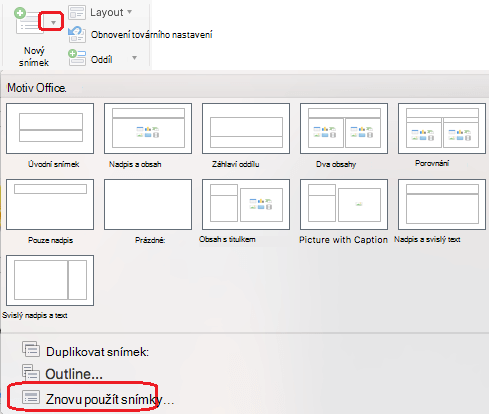Click the Outline slides icon
This screenshot has height=414, width=489.
31,372
